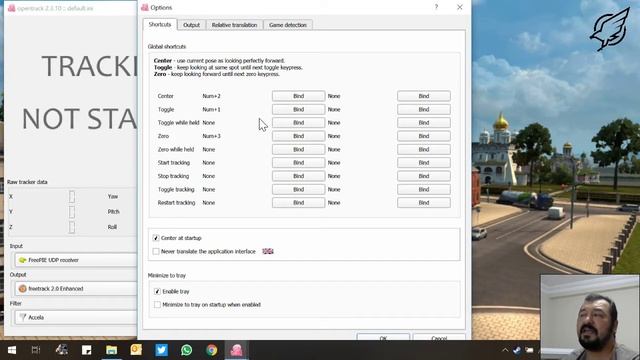Click first Bind button for Toggle
The image size is (640, 360).
coord(298,109)
